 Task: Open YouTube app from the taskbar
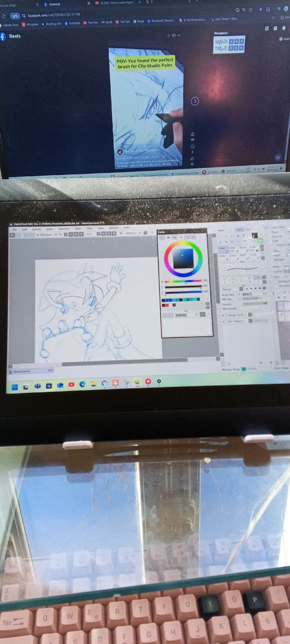(x=71, y=385)
